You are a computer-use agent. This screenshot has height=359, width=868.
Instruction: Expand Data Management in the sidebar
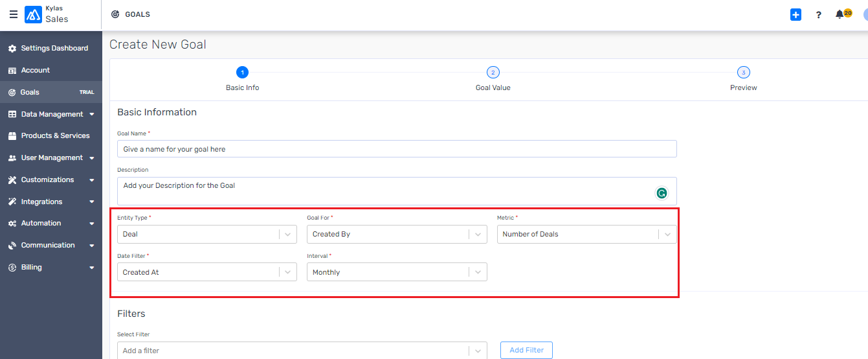click(x=51, y=114)
